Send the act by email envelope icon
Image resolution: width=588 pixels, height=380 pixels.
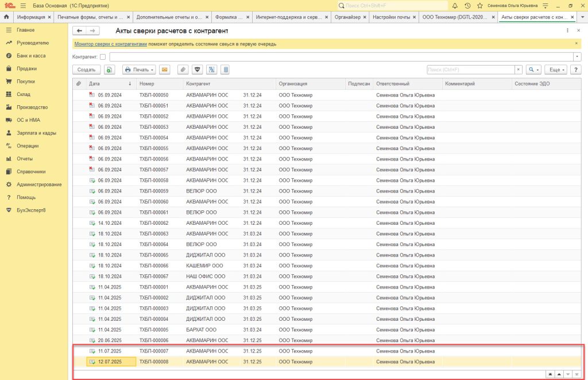pos(165,70)
